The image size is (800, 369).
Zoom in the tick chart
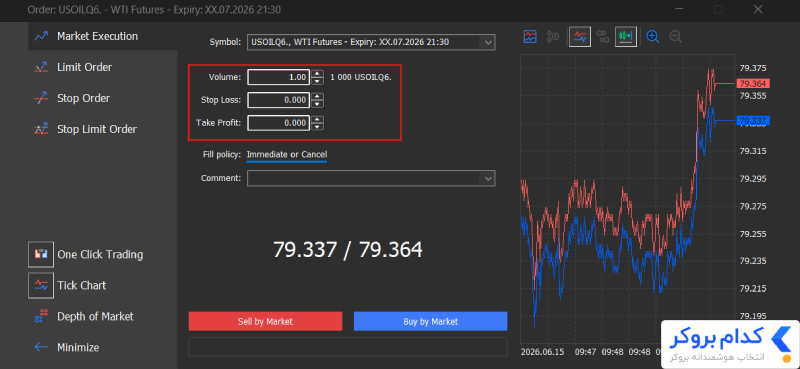[653, 36]
